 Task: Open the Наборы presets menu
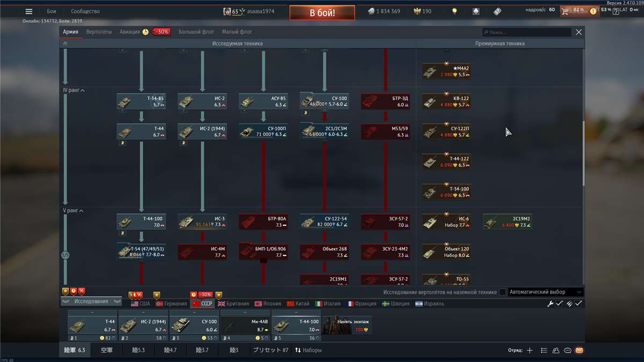click(x=309, y=350)
